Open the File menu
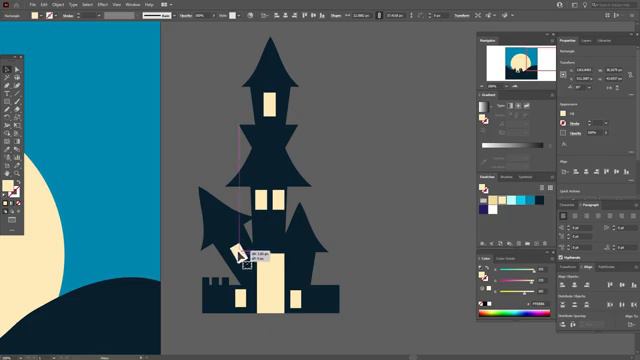 [x=33, y=5]
